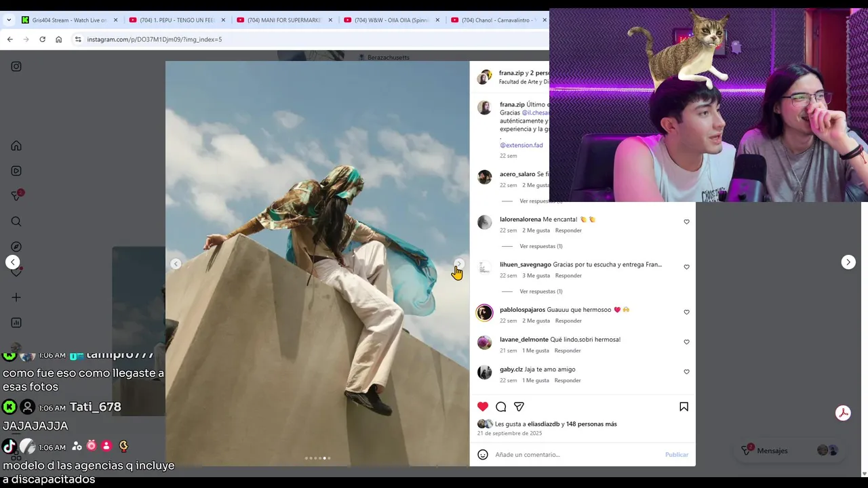Share the post with paper plane icon

519,407
